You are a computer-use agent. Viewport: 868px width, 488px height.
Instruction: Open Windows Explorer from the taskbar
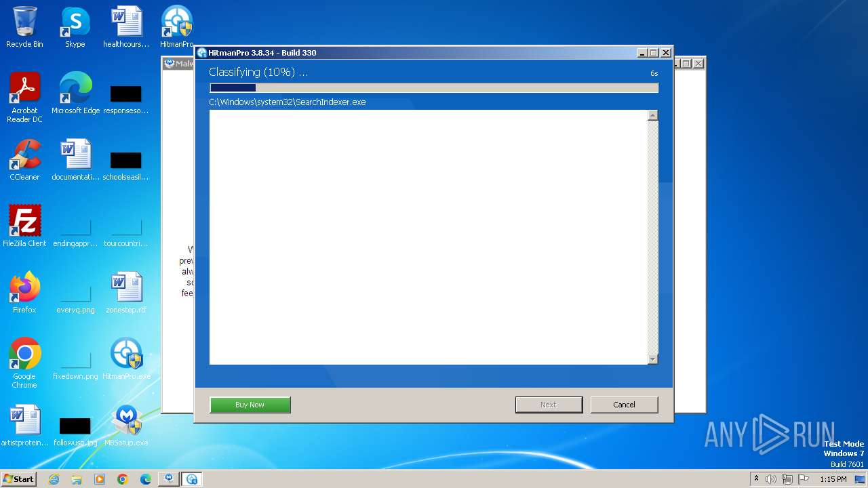point(77,479)
